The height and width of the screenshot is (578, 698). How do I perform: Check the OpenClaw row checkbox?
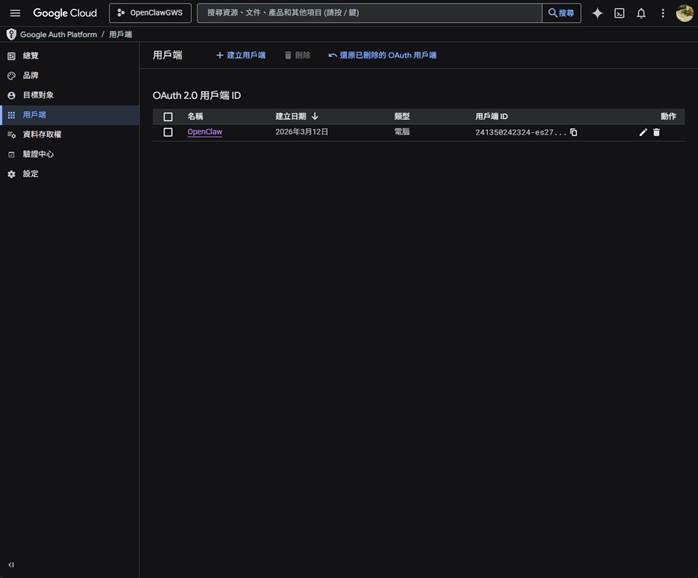[168, 132]
